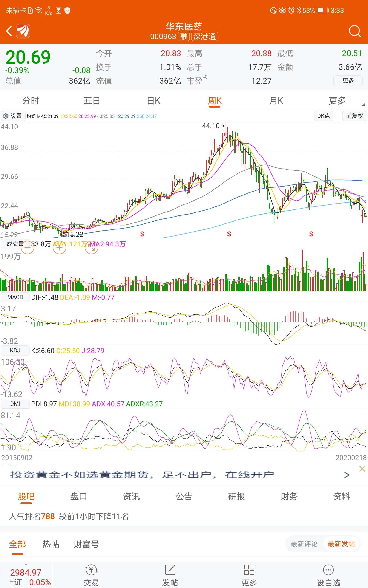Open the 资料 company info tab
Image resolution: width=368 pixels, height=588 pixels.
coord(342,496)
